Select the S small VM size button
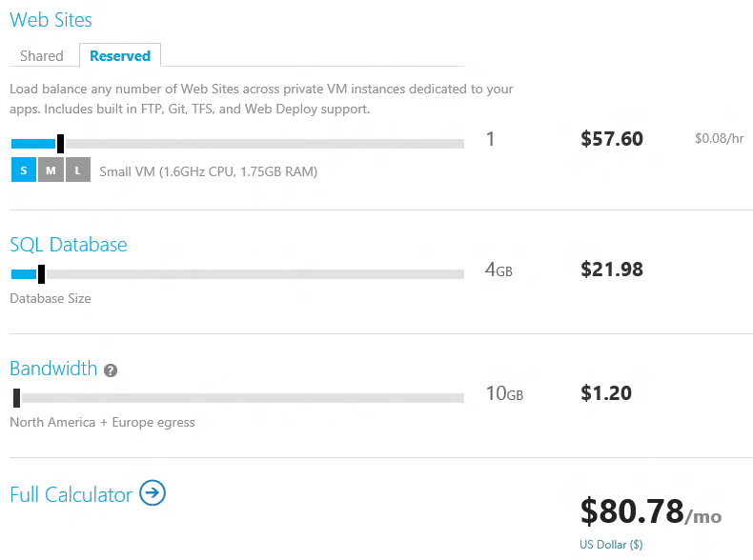 click(x=24, y=170)
